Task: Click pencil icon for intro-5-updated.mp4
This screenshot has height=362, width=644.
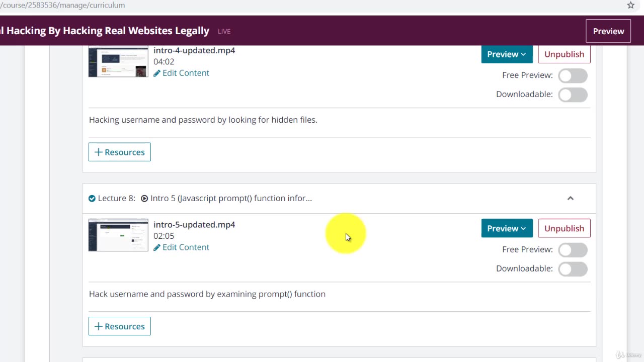Action: (x=157, y=247)
